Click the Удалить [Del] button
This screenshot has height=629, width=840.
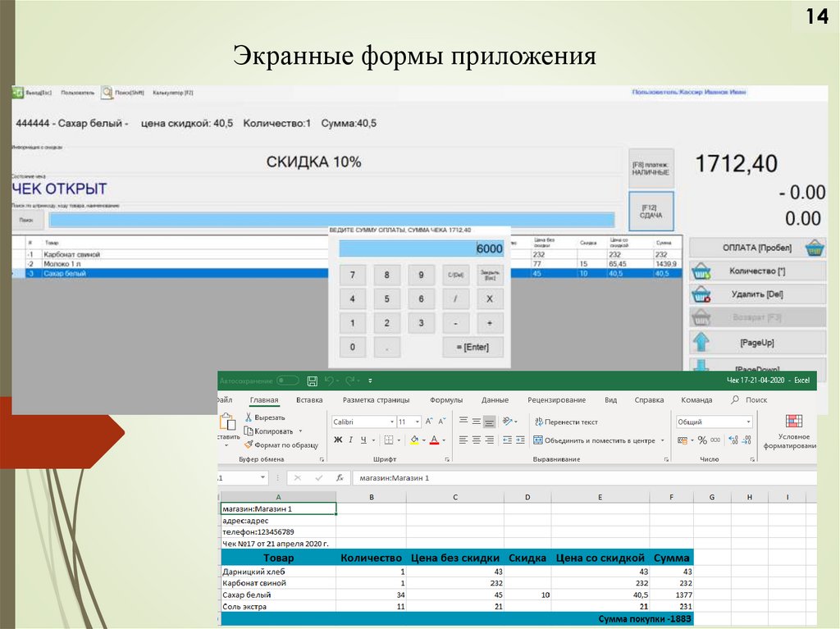[x=757, y=294]
